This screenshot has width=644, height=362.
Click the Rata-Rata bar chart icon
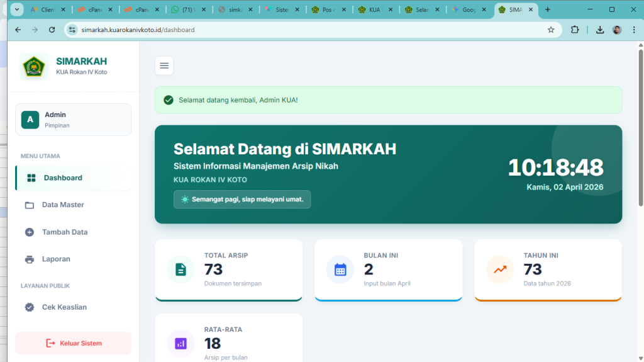tap(180, 343)
